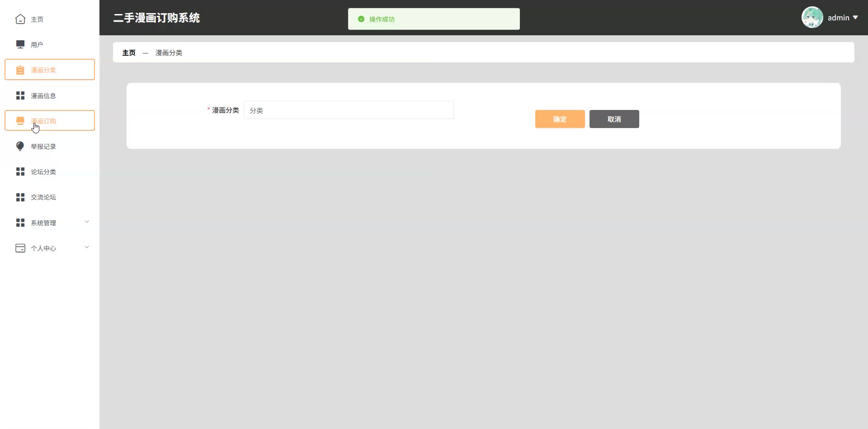Focus the 漫画分类 text input field
Screen dimensions: 868x429
click(x=349, y=110)
